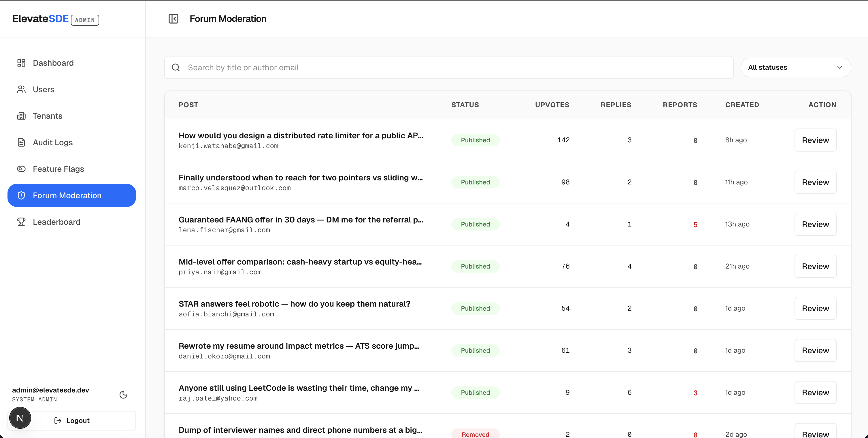Click the CREATED column header

point(742,105)
